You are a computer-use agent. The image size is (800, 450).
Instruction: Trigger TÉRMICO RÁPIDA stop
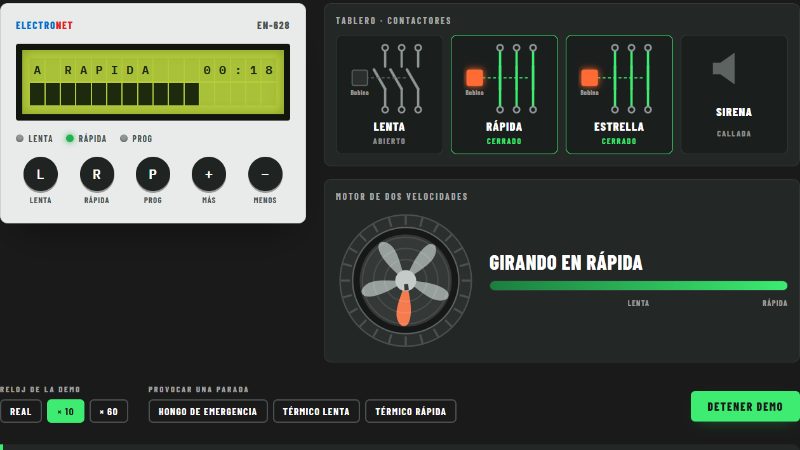click(x=411, y=411)
